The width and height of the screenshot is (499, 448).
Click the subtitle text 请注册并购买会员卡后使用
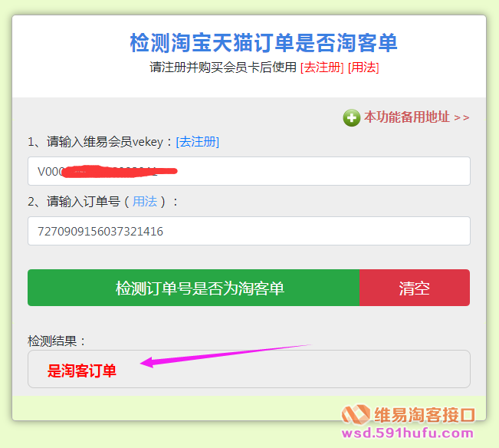pos(223,68)
